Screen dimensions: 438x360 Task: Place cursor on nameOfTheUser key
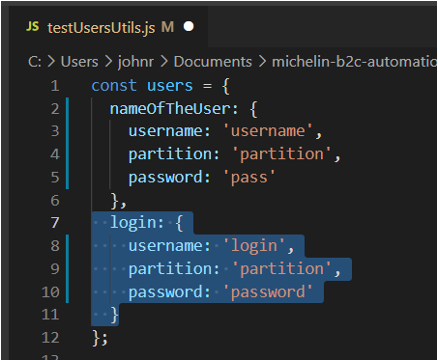point(170,109)
